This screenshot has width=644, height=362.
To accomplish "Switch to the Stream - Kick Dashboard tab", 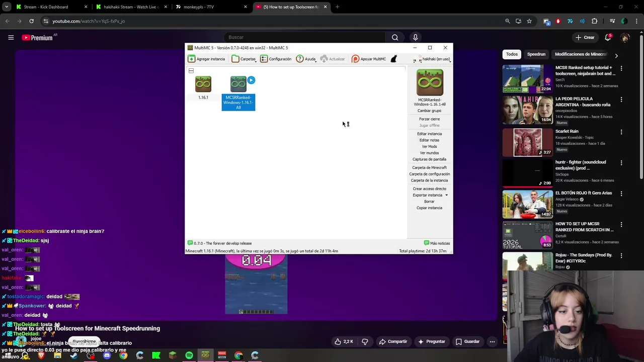I will 52,7.
